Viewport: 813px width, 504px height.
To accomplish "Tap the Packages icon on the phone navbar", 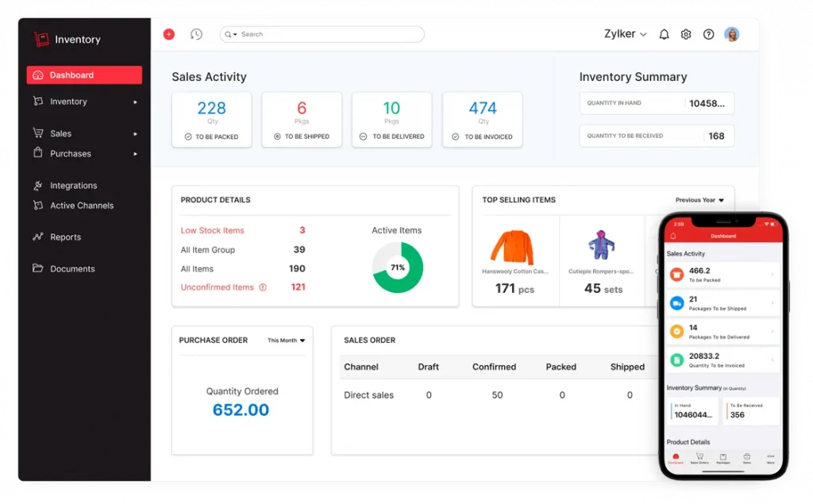I will tap(722, 458).
